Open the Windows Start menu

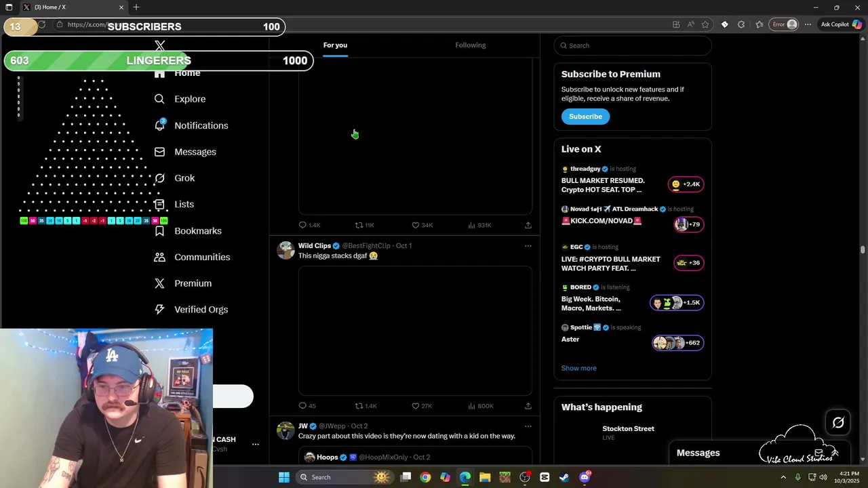[284, 477]
